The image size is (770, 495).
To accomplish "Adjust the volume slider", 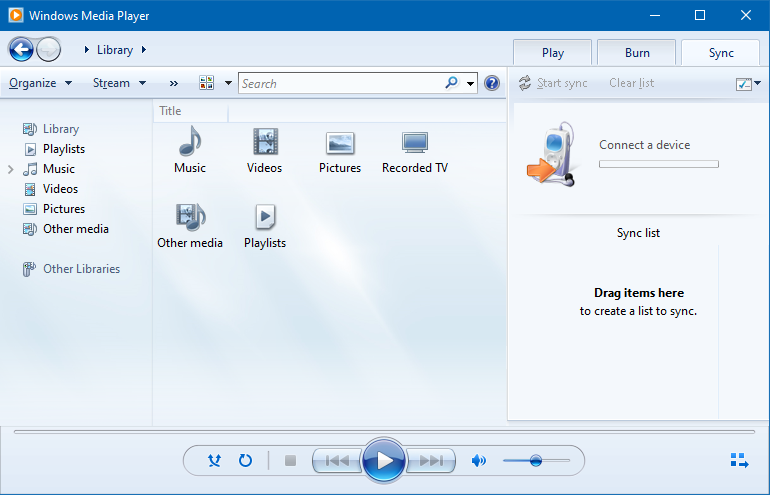I will coord(536,461).
